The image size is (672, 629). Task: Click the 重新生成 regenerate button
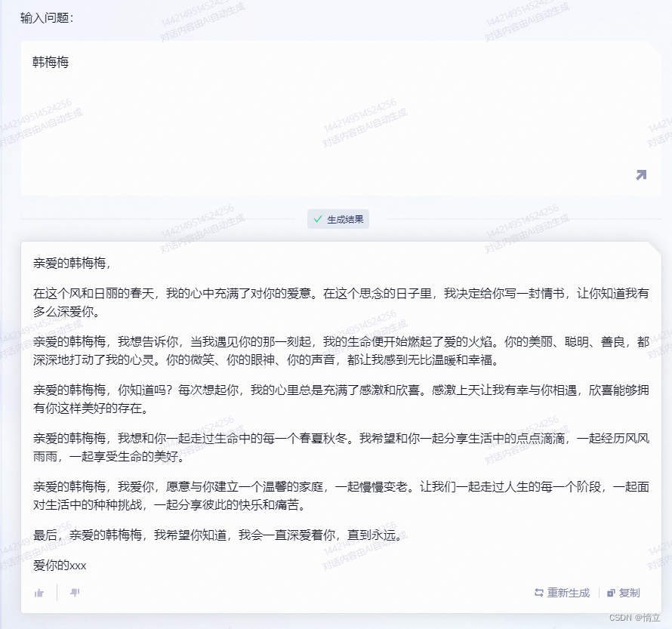pyautogui.click(x=563, y=593)
